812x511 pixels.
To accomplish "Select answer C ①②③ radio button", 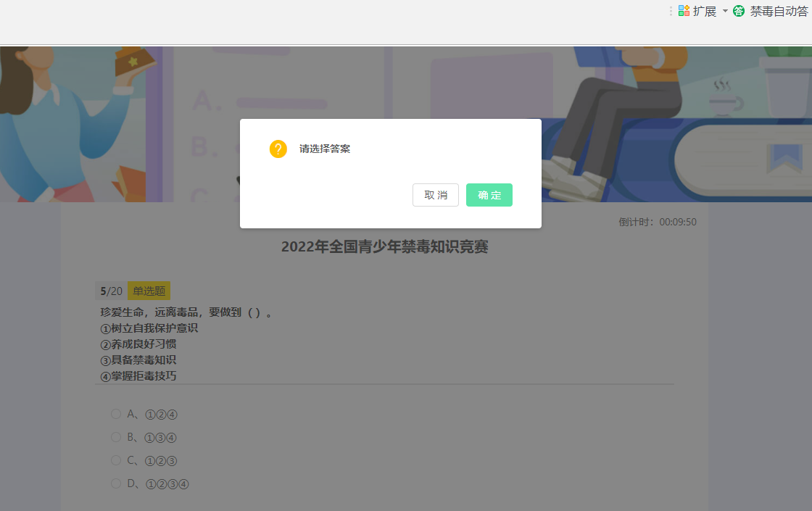I will (x=116, y=460).
